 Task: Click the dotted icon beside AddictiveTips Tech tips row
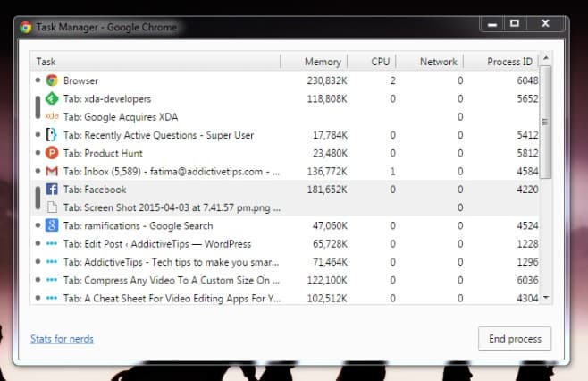coord(52,262)
